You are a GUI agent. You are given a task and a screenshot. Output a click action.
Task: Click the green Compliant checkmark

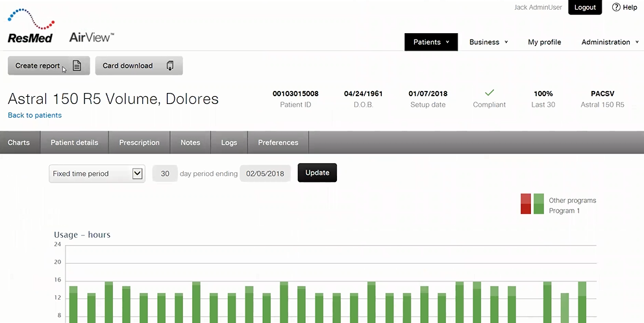[489, 93]
